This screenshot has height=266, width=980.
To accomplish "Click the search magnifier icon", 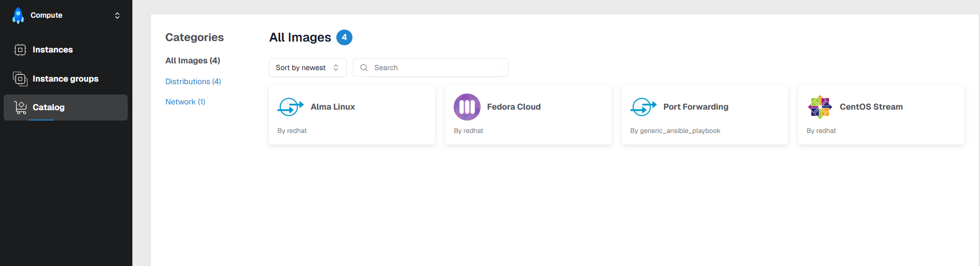I will [x=364, y=68].
